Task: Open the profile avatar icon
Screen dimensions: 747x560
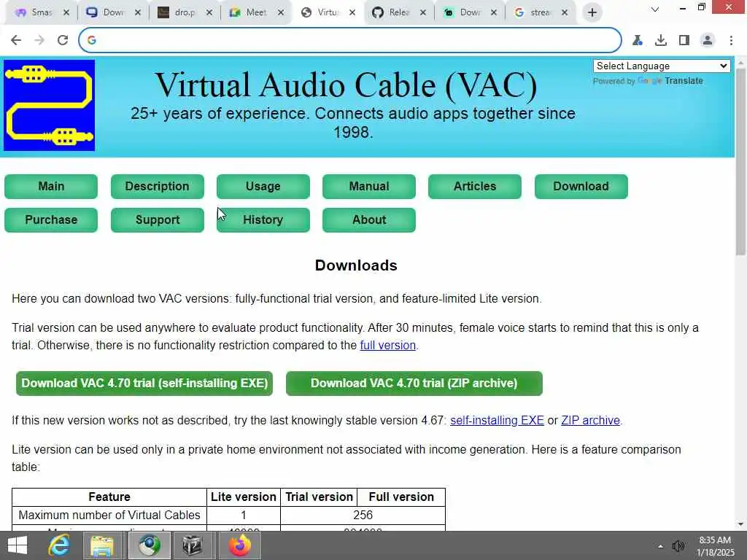Action: pyautogui.click(x=708, y=40)
